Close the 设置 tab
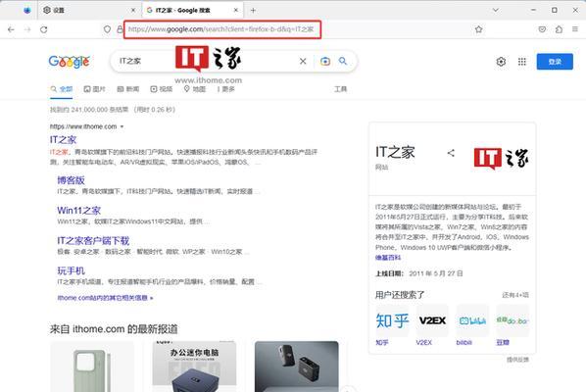 (x=133, y=10)
